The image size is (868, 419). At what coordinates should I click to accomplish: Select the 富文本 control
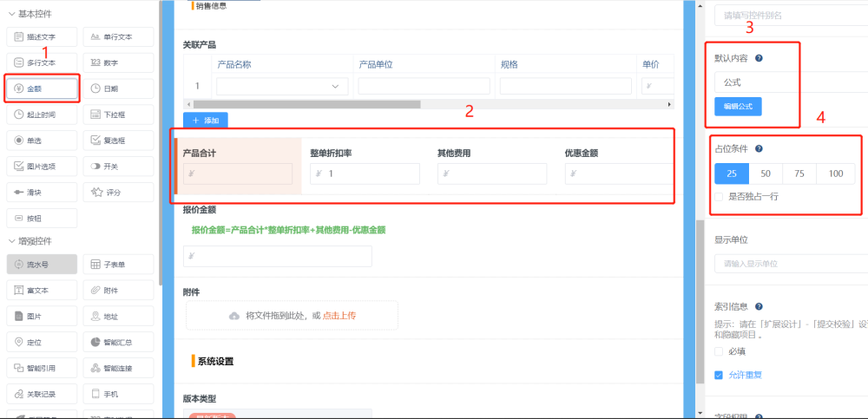[42, 290]
